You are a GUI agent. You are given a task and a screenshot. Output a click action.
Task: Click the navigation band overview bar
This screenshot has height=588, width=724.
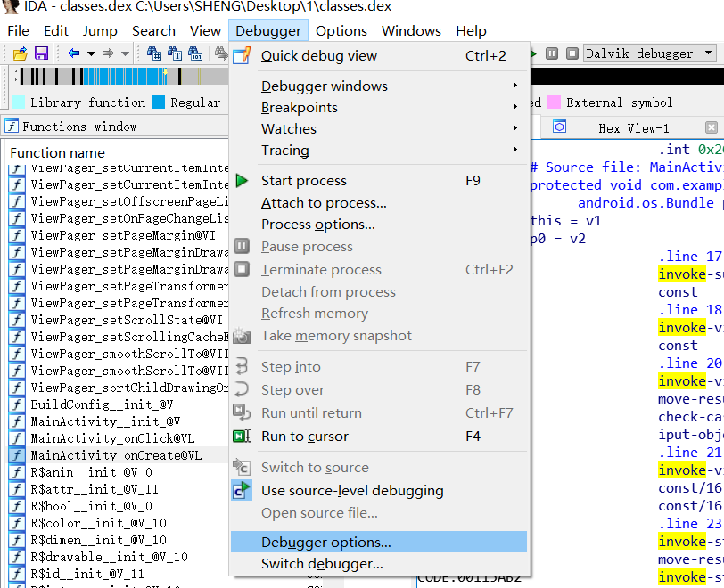click(122, 76)
